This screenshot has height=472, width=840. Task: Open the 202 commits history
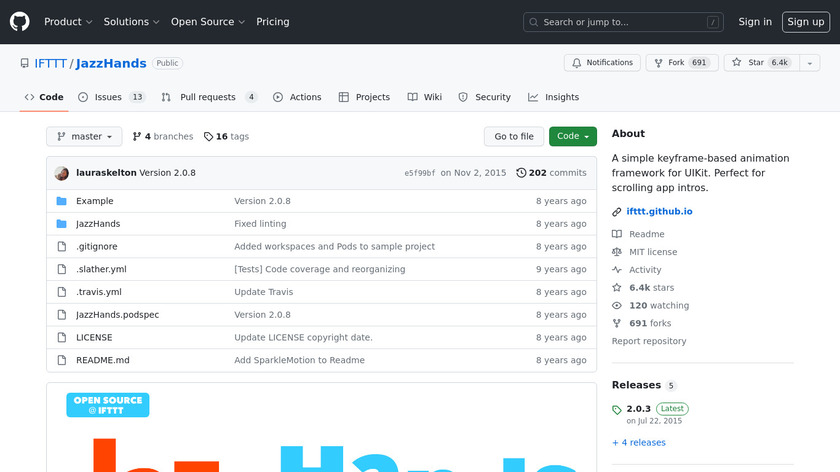(551, 173)
